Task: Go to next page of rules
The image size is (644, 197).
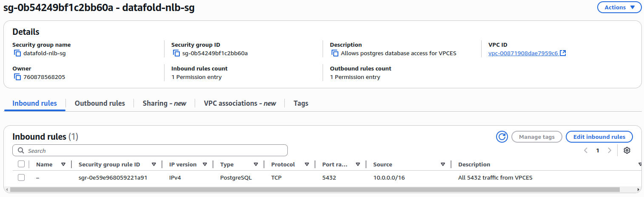Action: [x=610, y=150]
